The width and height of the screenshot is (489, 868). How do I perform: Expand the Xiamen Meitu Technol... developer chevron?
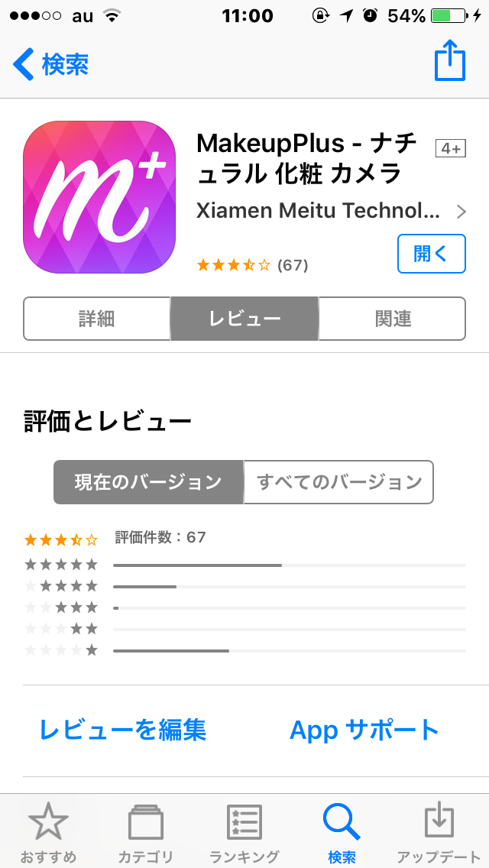(461, 212)
